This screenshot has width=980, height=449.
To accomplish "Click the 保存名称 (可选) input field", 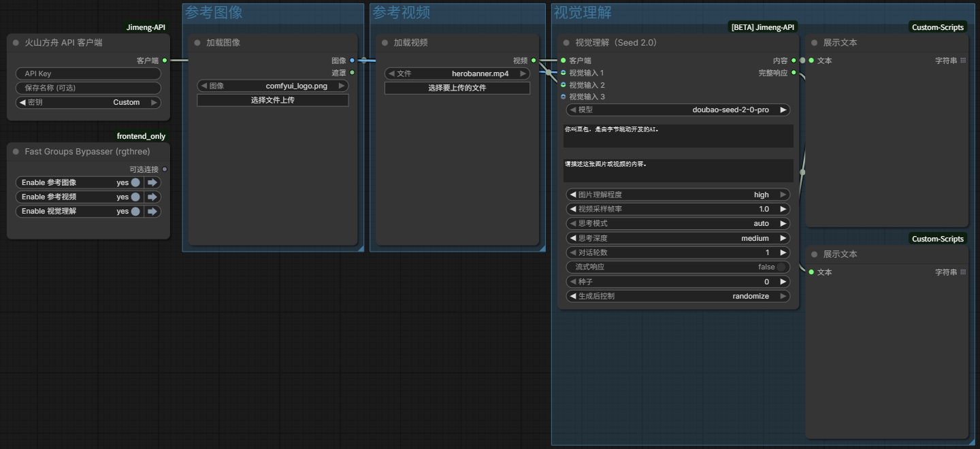I will pos(88,88).
